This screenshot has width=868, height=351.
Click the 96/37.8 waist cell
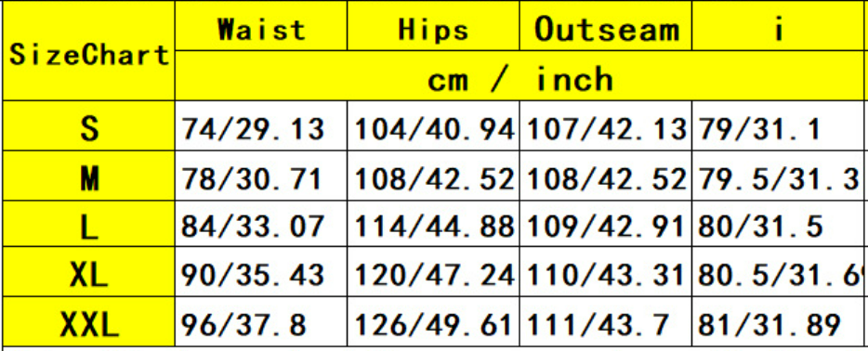[x=261, y=321]
